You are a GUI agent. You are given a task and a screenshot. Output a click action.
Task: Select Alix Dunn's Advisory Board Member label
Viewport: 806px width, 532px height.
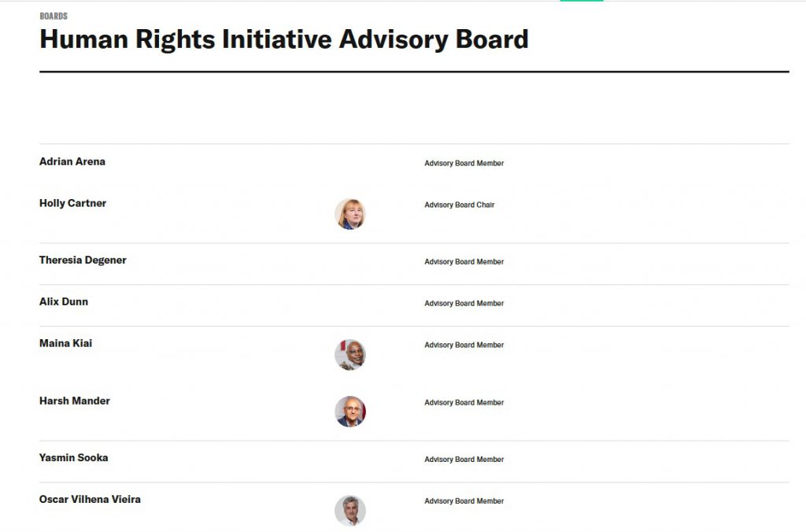click(464, 303)
